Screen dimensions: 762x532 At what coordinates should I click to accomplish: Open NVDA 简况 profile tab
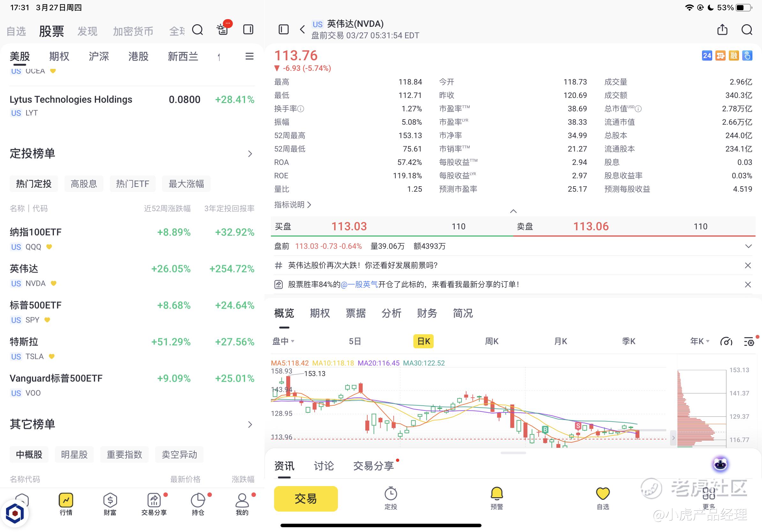pos(463,313)
